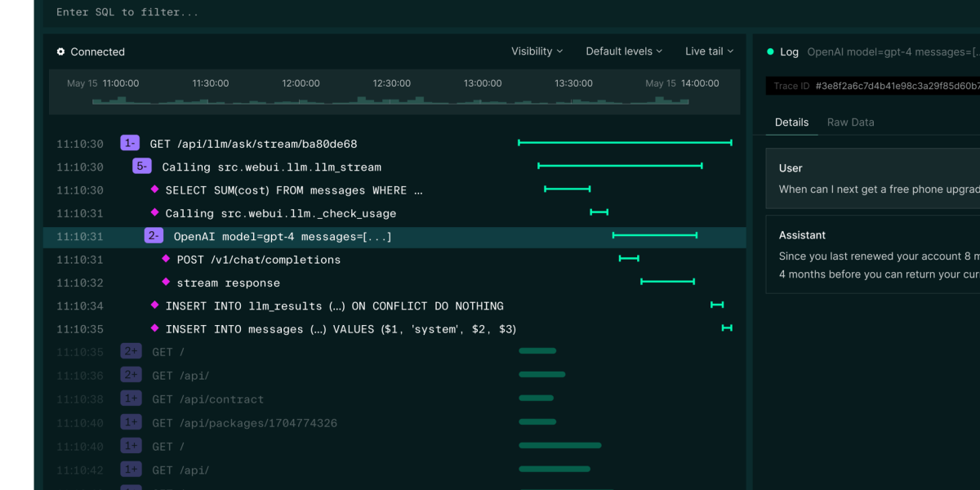980x490 pixels.
Task: Collapse spans under Calling src.webui.llm.llm_stream
Action: click(x=141, y=166)
